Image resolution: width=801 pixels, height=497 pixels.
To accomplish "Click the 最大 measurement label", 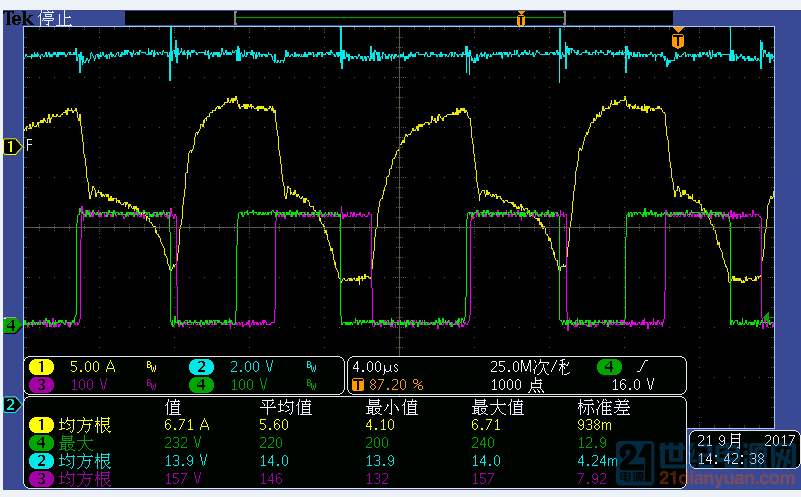I will pyautogui.click(x=76, y=443).
